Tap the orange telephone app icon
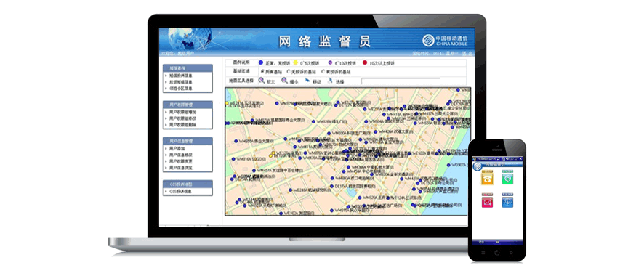644x276 pixels. click(x=487, y=179)
